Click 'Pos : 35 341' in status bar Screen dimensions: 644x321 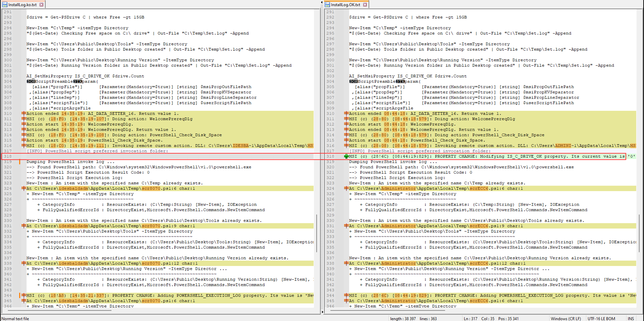click(x=508, y=318)
